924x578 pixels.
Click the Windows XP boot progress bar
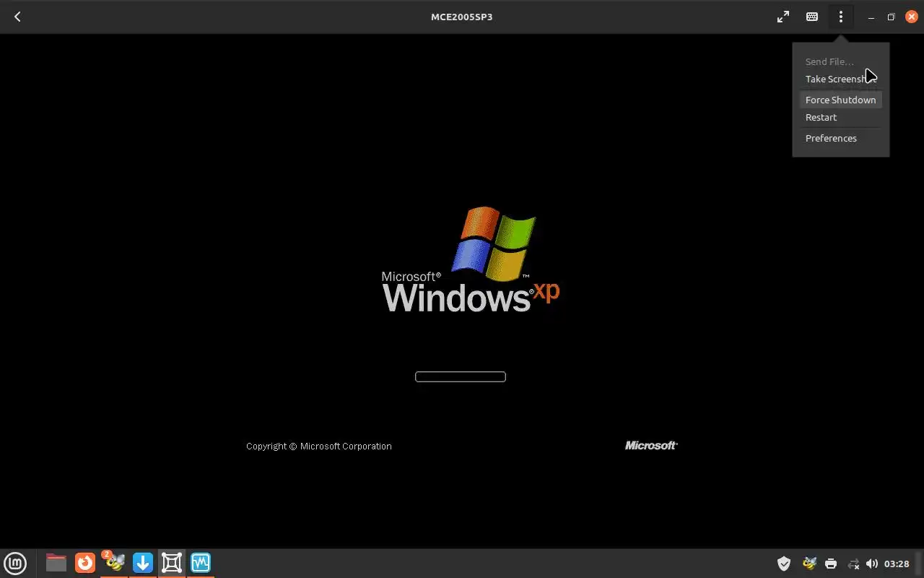pyautogui.click(x=461, y=376)
